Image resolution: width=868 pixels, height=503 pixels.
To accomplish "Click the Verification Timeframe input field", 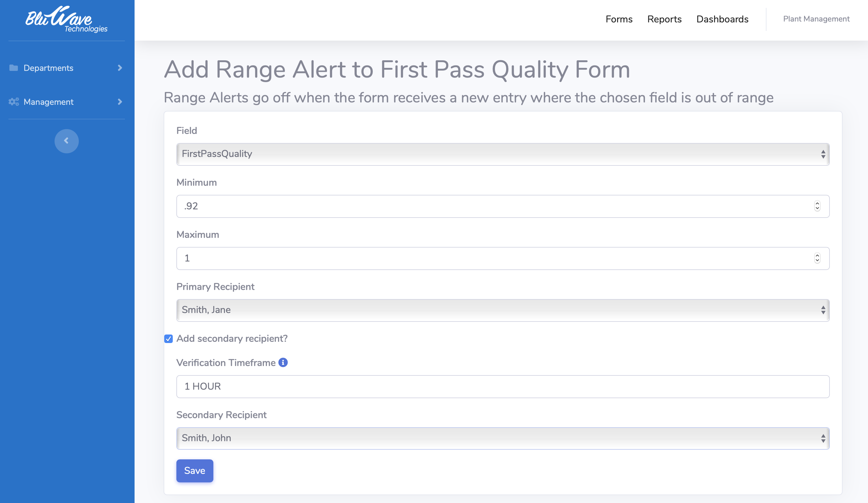I will click(x=503, y=386).
